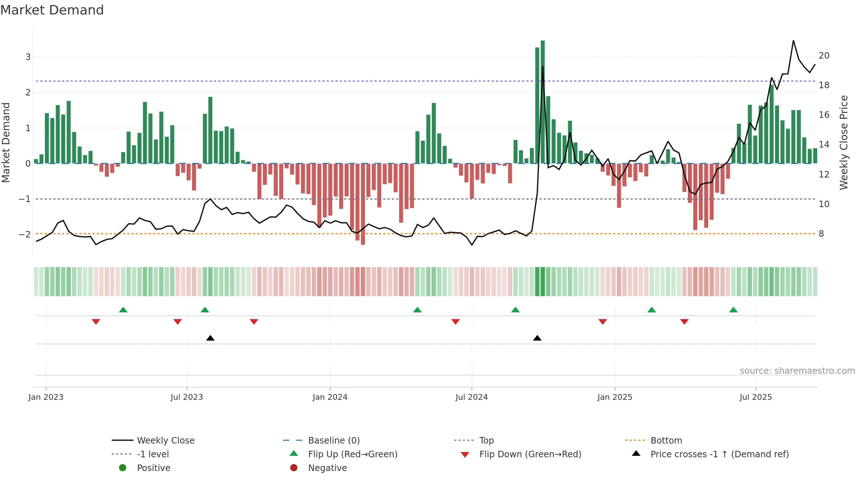Select the black price-cross marker near September 2024
This screenshot has width=868, height=488.
click(x=537, y=338)
